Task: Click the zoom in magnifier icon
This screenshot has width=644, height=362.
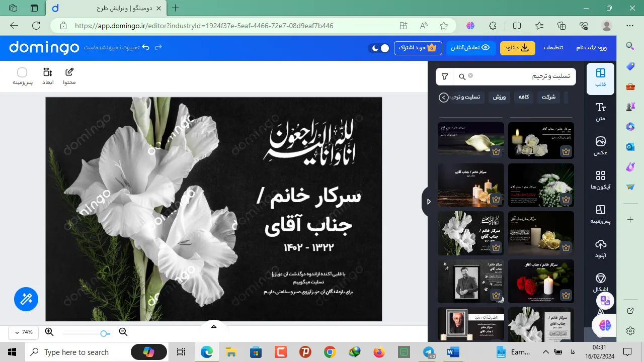Action: [49, 332]
